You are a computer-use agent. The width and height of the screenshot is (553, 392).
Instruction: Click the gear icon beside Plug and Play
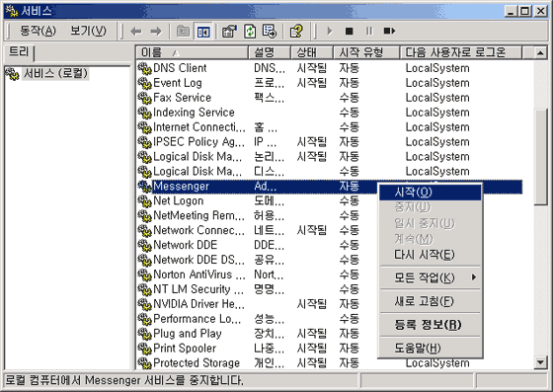(144, 334)
